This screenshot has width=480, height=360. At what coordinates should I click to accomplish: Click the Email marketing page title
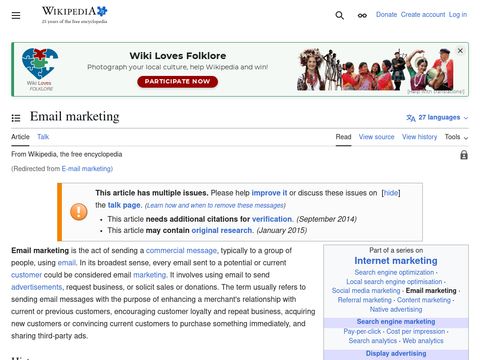tap(75, 117)
